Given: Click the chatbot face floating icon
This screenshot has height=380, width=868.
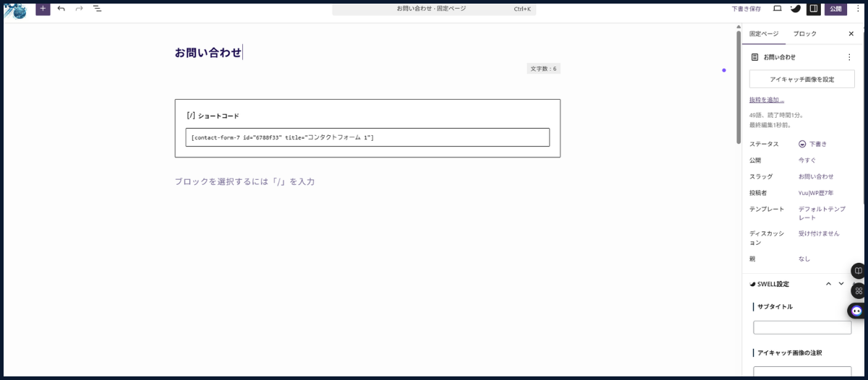Looking at the screenshot, I should pyautogui.click(x=857, y=311).
